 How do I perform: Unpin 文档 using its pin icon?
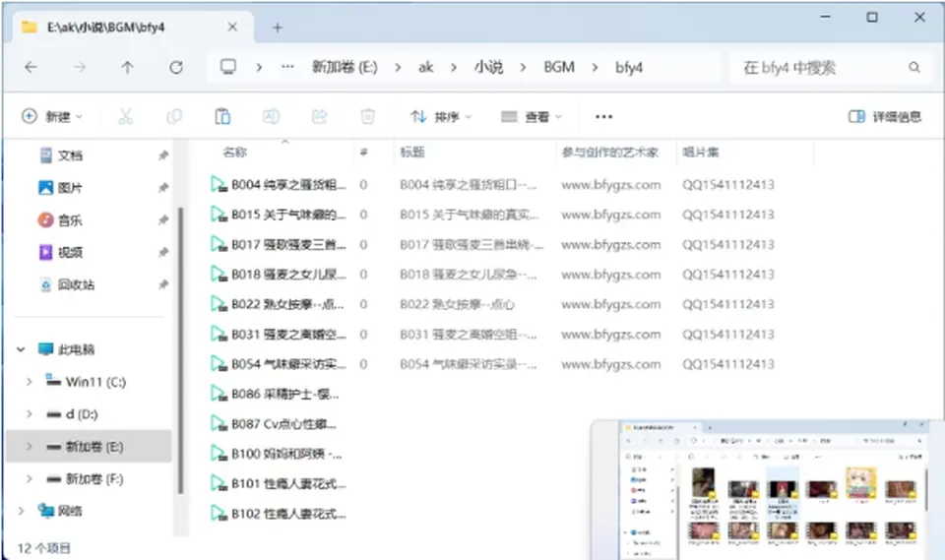162,156
